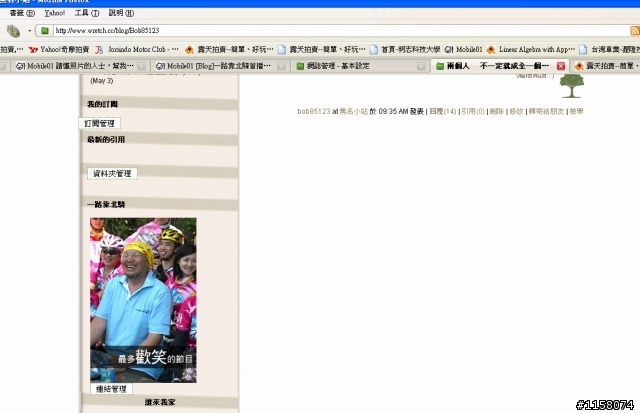
Task: Open the 最多歡笑的節目 cyclists photo in sidebar
Action: tap(143, 300)
